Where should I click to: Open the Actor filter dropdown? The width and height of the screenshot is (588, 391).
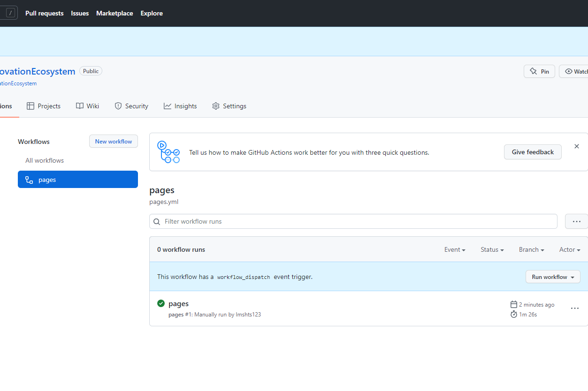click(x=569, y=249)
